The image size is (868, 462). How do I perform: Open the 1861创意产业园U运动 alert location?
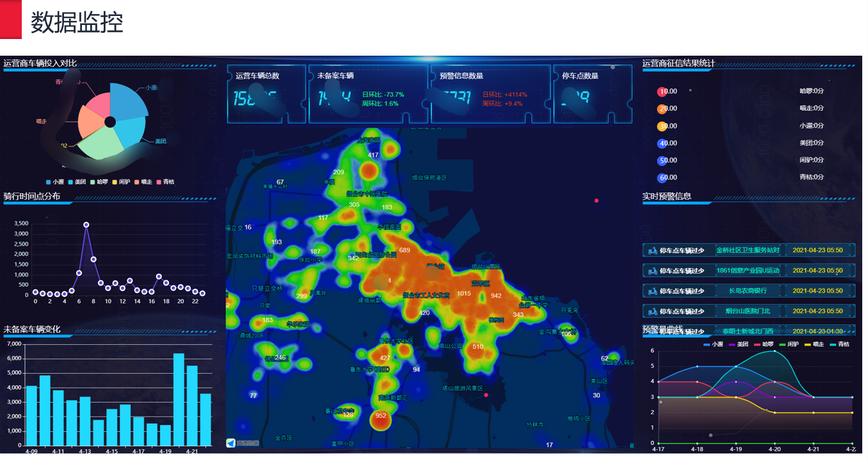pyautogui.click(x=748, y=271)
